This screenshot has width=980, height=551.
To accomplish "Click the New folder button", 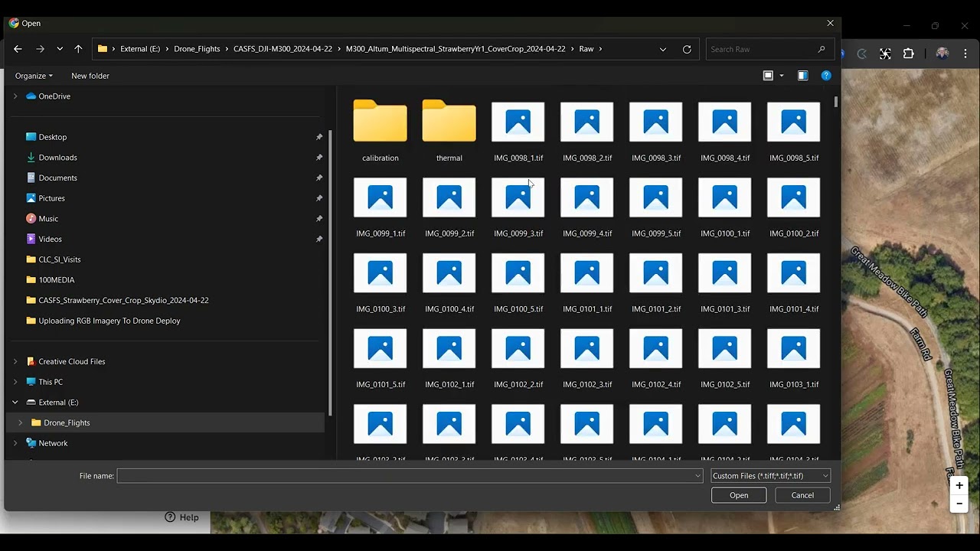I will 90,76.
